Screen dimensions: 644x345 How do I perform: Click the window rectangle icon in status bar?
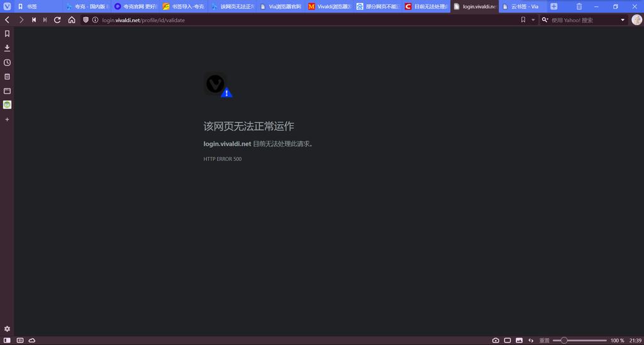pyautogui.click(x=508, y=340)
